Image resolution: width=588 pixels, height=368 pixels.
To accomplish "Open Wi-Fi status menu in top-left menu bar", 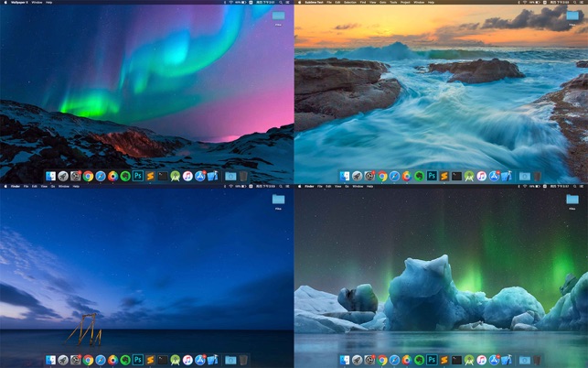I will point(230,3).
